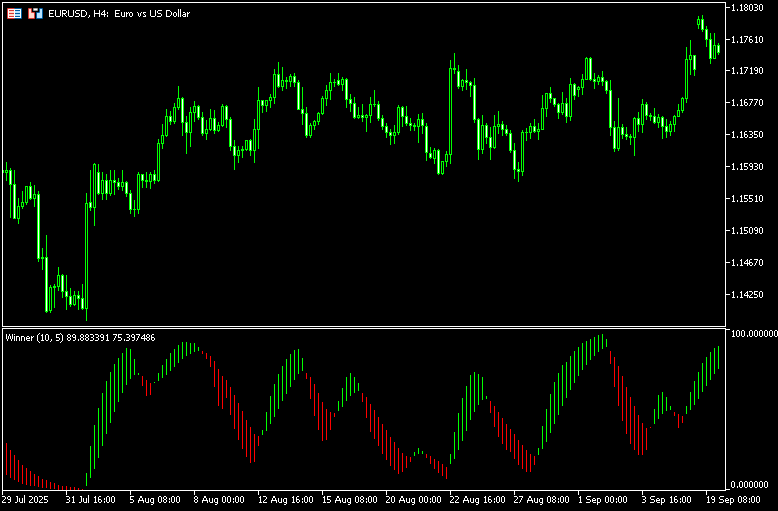
Task: Open the Depth of Market icon
Action: [x=35, y=14]
